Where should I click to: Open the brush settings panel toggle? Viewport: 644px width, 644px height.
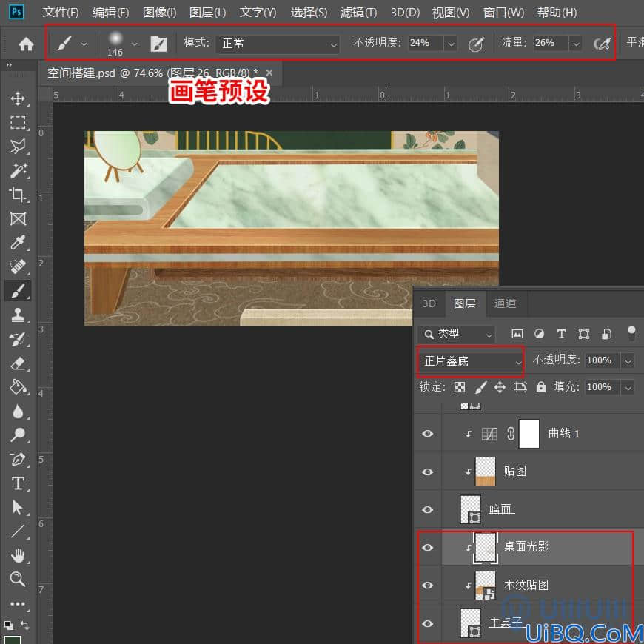158,44
